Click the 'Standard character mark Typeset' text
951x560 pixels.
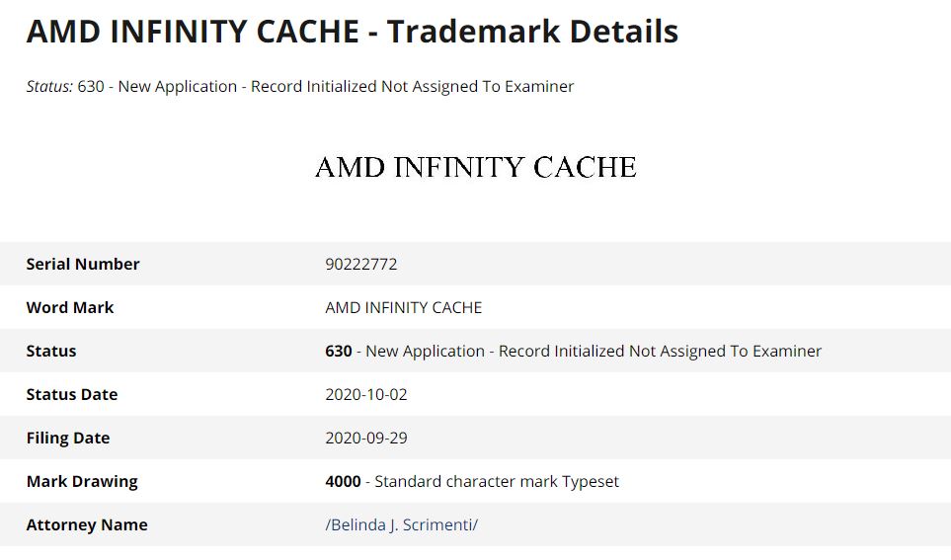click(x=497, y=481)
